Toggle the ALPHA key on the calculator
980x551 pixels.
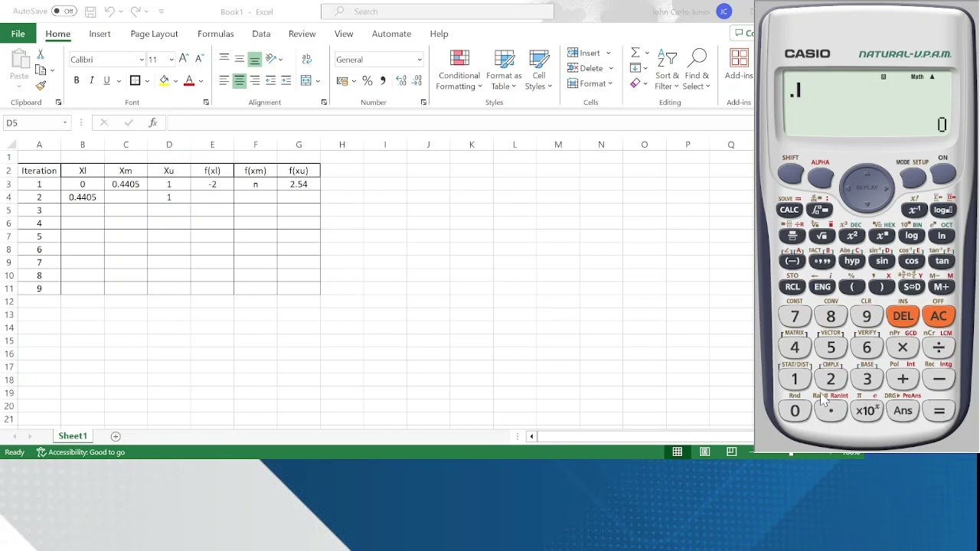[x=820, y=178]
